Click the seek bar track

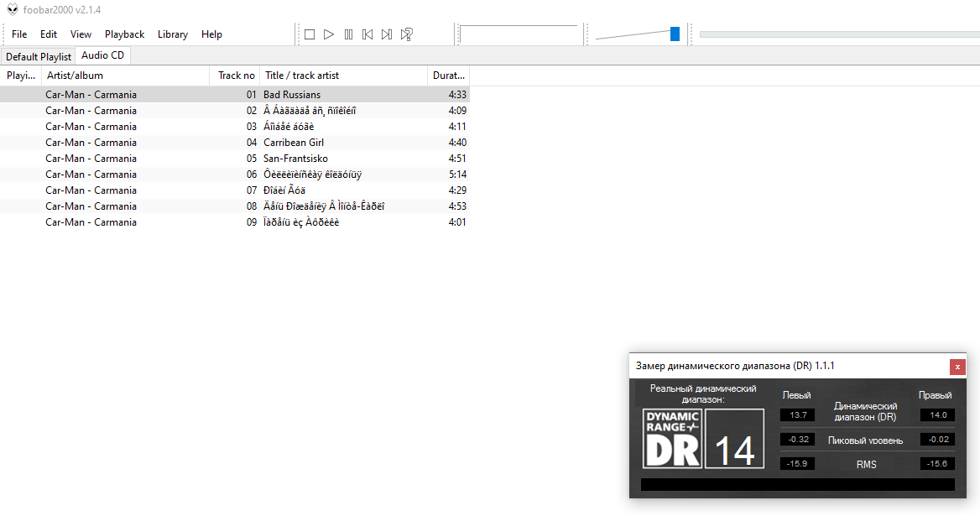[839, 34]
